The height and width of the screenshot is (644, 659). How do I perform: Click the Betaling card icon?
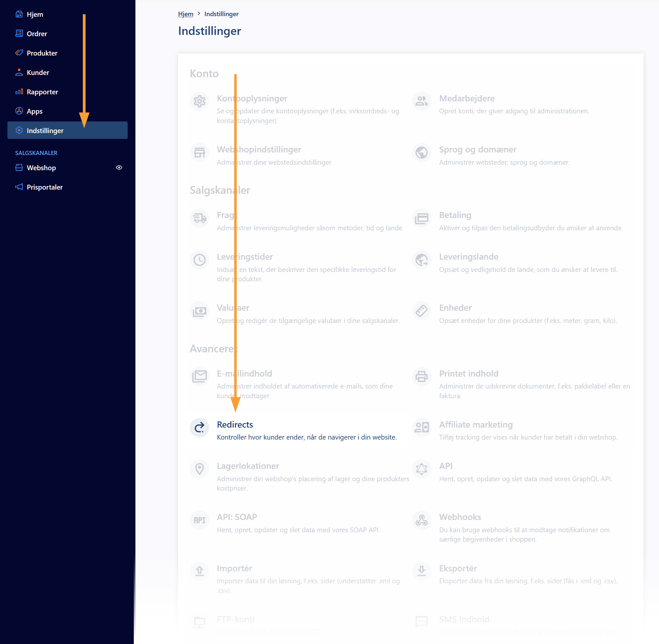click(421, 218)
